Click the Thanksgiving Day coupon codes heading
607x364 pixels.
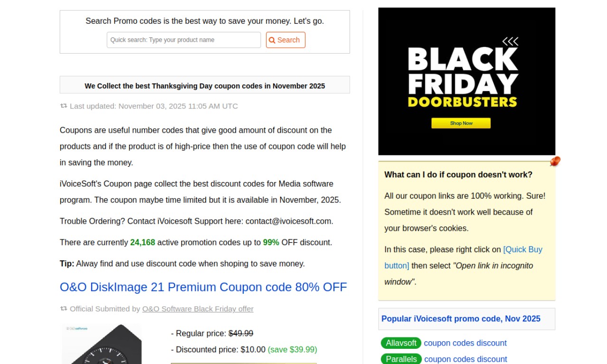point(204,86)
